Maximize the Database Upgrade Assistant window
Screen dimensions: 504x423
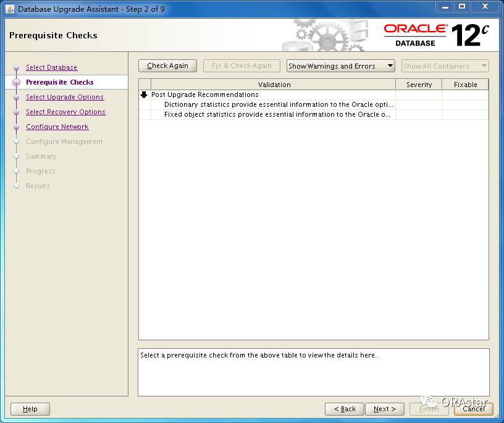462,6
